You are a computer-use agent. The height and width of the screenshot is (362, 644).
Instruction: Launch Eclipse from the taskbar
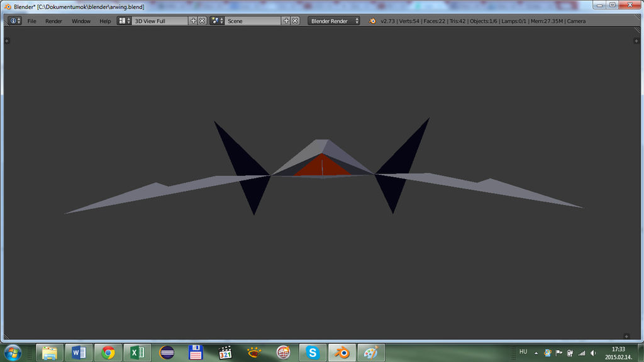(167, 353)
